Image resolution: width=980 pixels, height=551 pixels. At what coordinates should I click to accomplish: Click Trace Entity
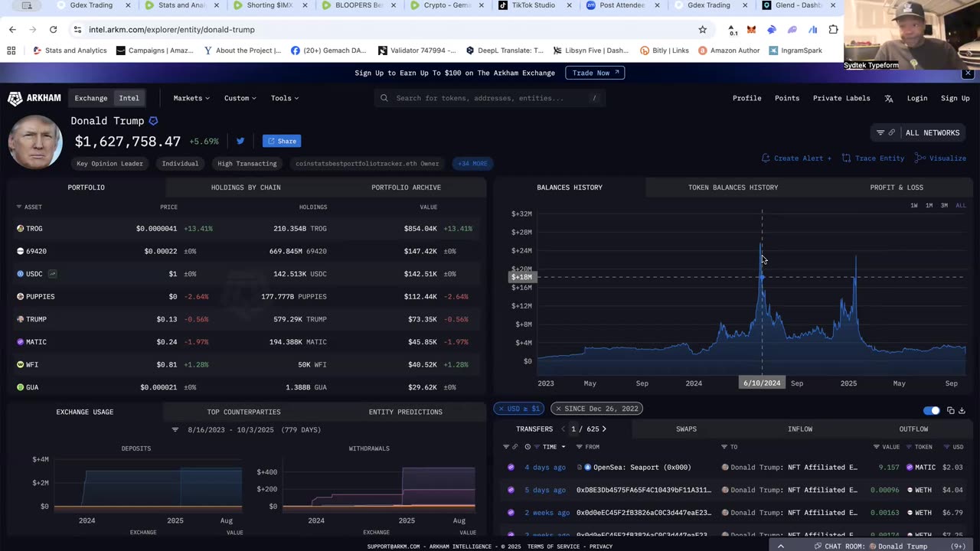pos(873,158)
